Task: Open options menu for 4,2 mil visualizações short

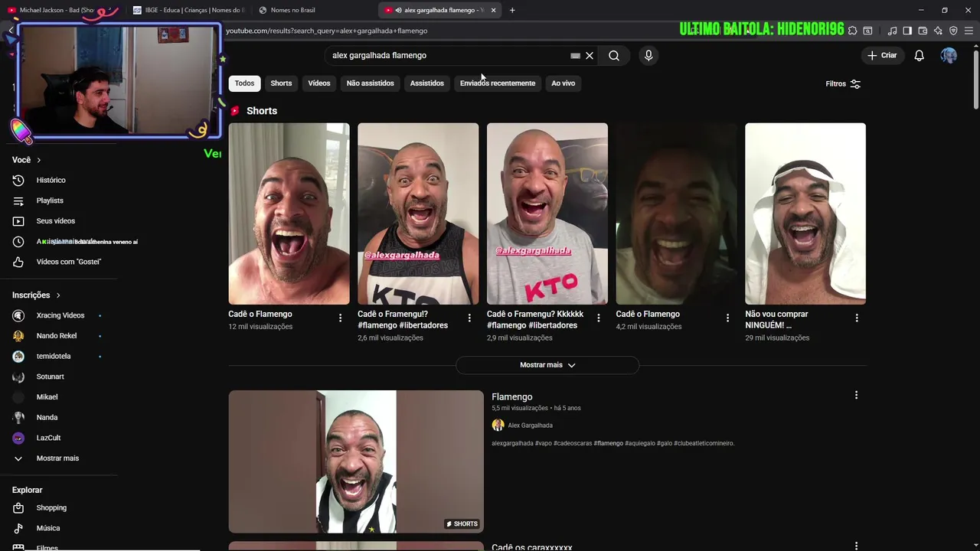Action: pyautogui.click(x=727, y=318)
